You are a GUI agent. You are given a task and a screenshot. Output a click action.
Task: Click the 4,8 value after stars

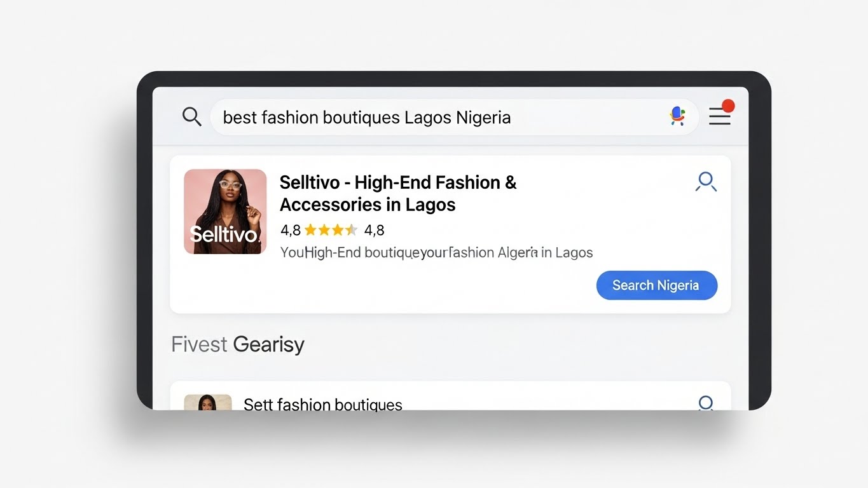[374, 230]
